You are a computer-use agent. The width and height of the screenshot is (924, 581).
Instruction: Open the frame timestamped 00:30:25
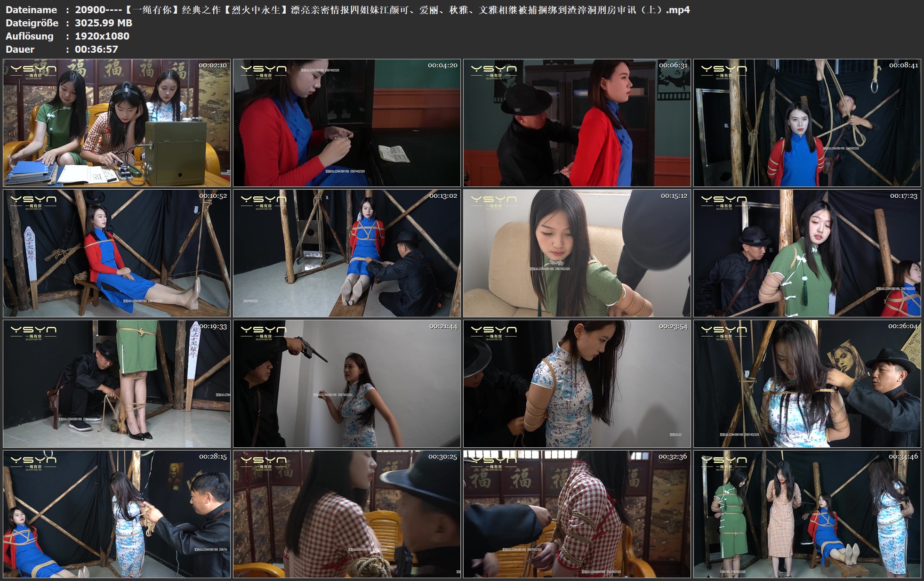[x=347, y=514]
